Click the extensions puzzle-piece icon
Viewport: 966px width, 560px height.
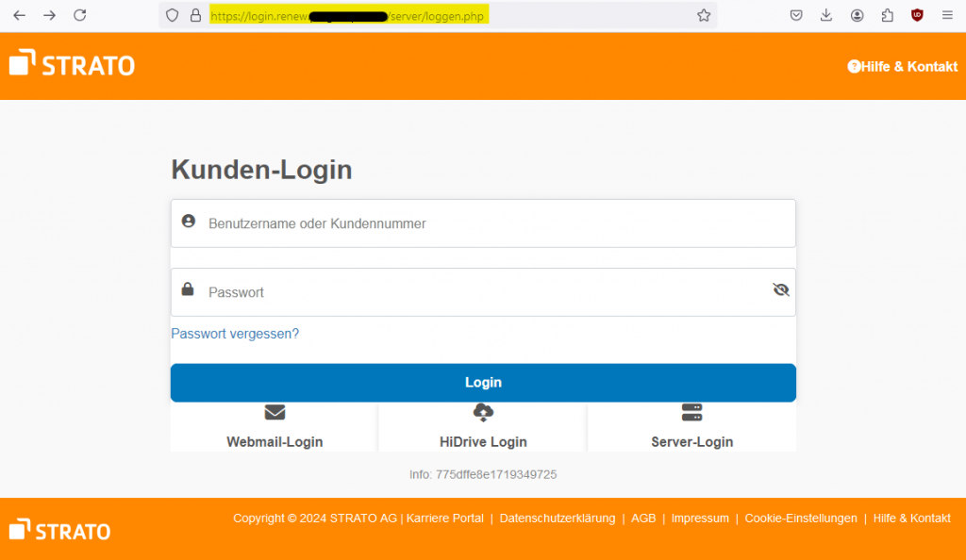pos(887,15)
